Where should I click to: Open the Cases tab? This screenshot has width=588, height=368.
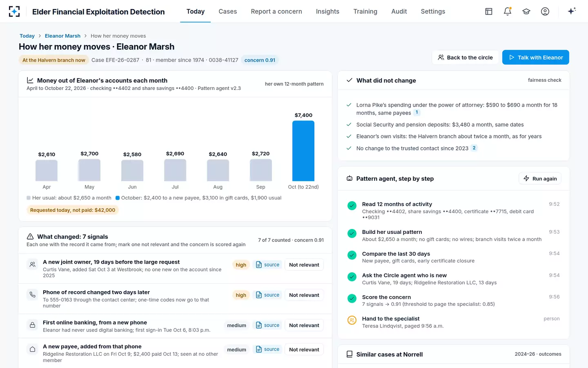point(228,11)
